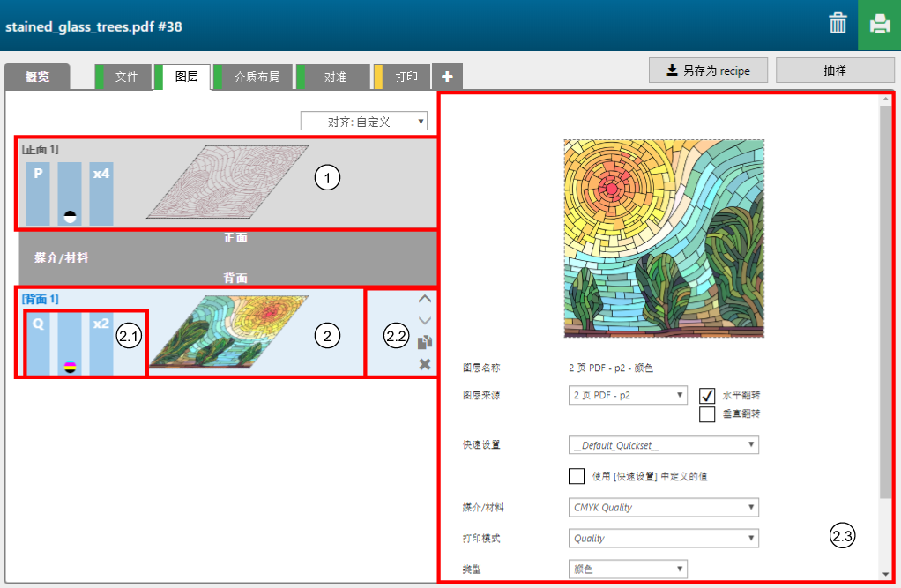This screenshot has height=588, width=901.
Task: Open the 对齐: 自定义 dropdown
Action: coord(364,122)
